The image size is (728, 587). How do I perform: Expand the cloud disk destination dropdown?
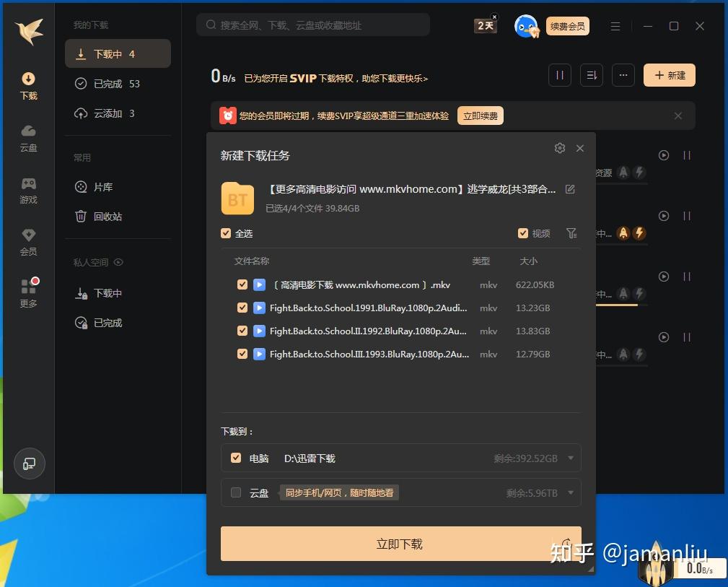click(571, 492)
